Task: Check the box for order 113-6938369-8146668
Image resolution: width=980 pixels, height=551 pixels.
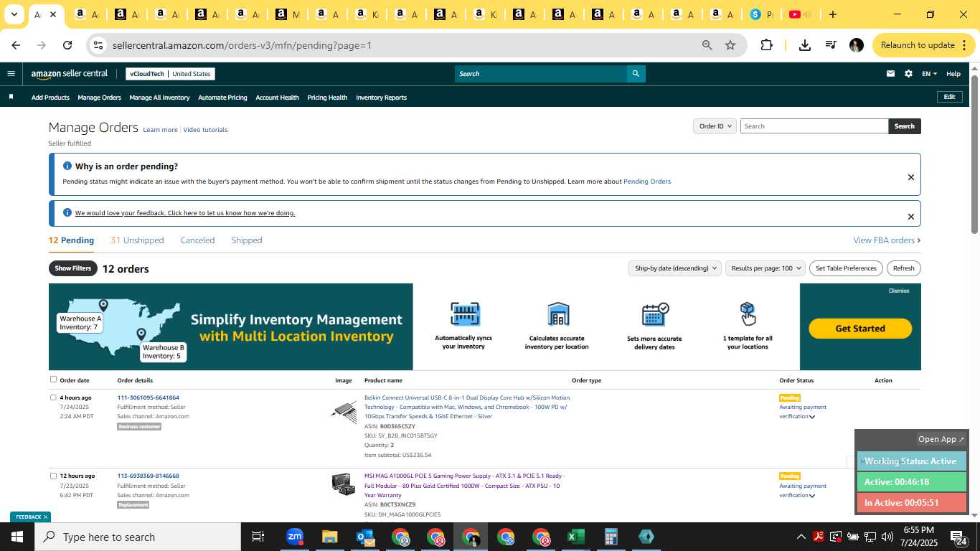Action: point(53,476)
